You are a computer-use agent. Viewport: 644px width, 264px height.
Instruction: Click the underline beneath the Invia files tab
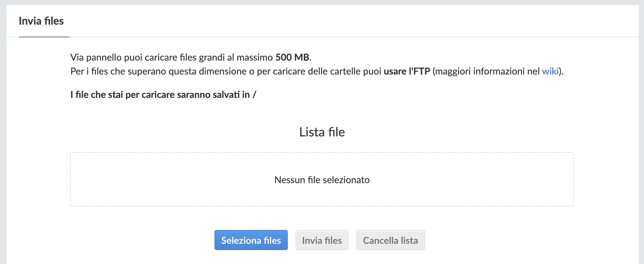[44, 37]
